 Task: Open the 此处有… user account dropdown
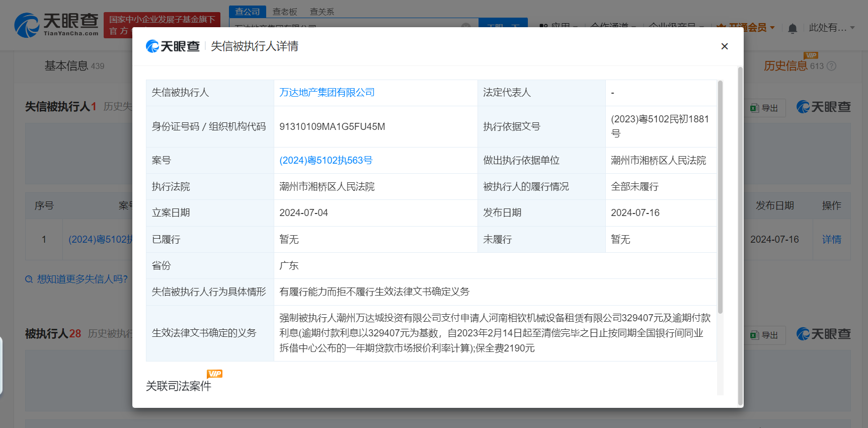[832, 28]
